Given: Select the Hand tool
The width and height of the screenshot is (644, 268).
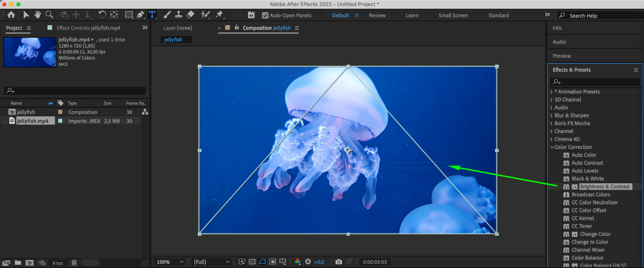Looking at the screenshot, I should (x=37, y=15).
